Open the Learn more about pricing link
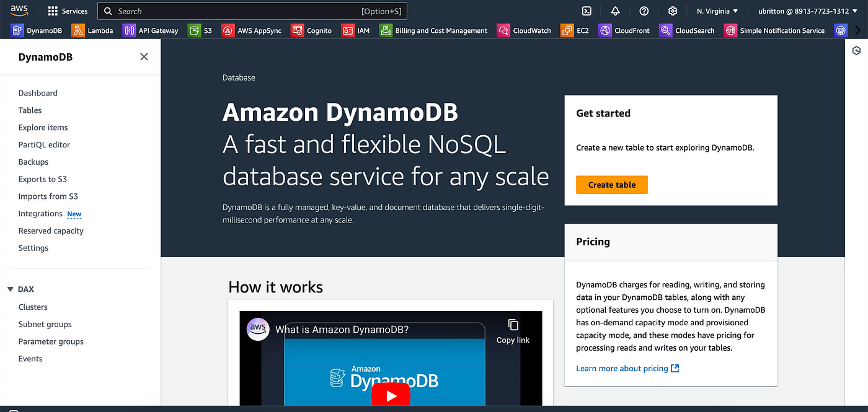The height and width of the screenshot is (412, 868). [x=627, y=369]
